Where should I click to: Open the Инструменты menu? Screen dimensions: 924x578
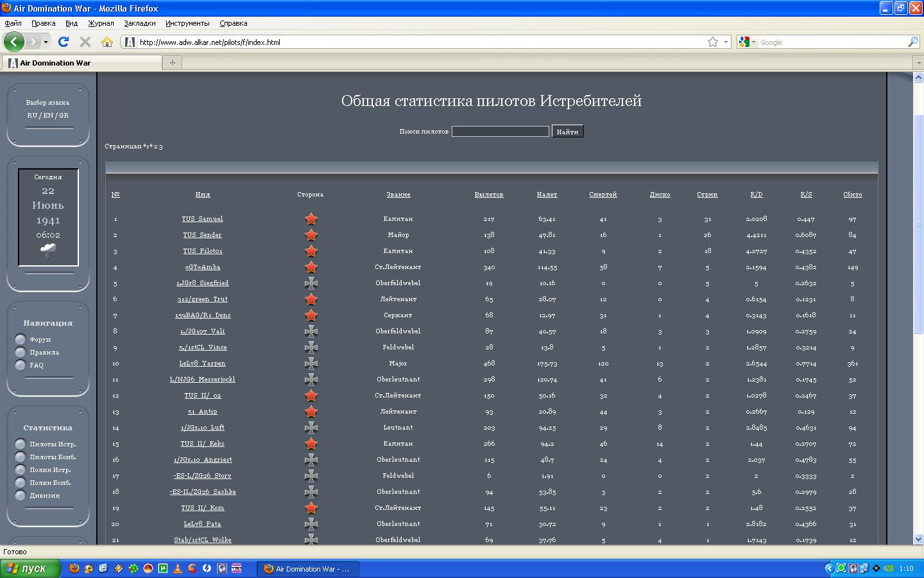pos(187,23)
